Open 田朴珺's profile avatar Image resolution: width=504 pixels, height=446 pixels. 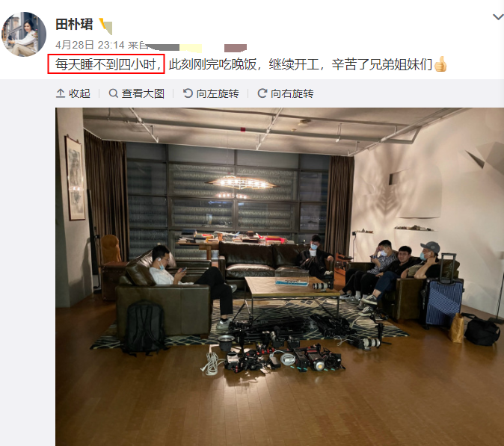24,34
